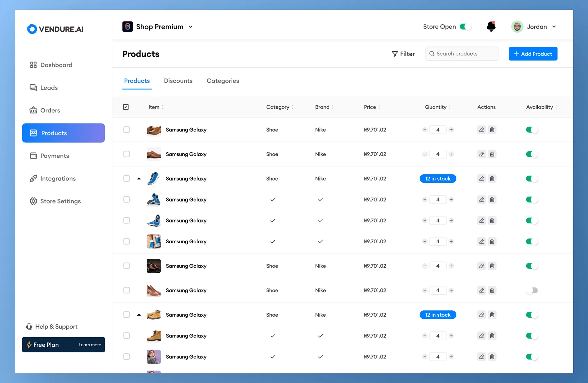Enable availability for the high heel shoe row

coord(532,290)
